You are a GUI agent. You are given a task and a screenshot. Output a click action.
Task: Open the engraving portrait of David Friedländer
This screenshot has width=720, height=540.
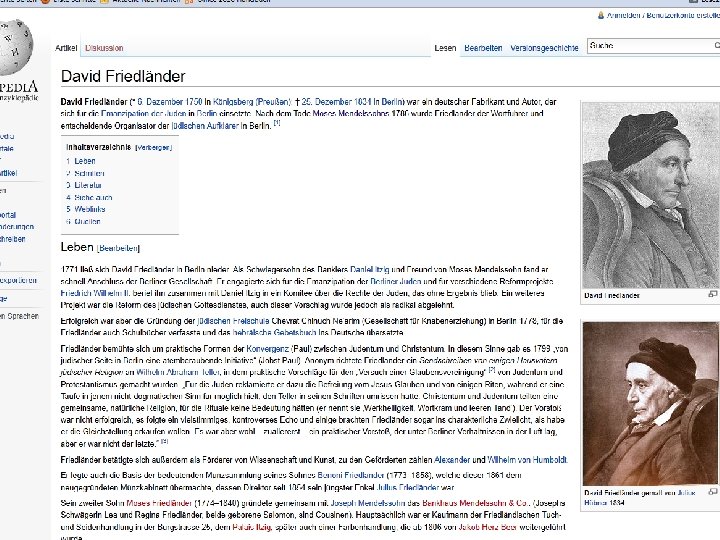point(650,195)
